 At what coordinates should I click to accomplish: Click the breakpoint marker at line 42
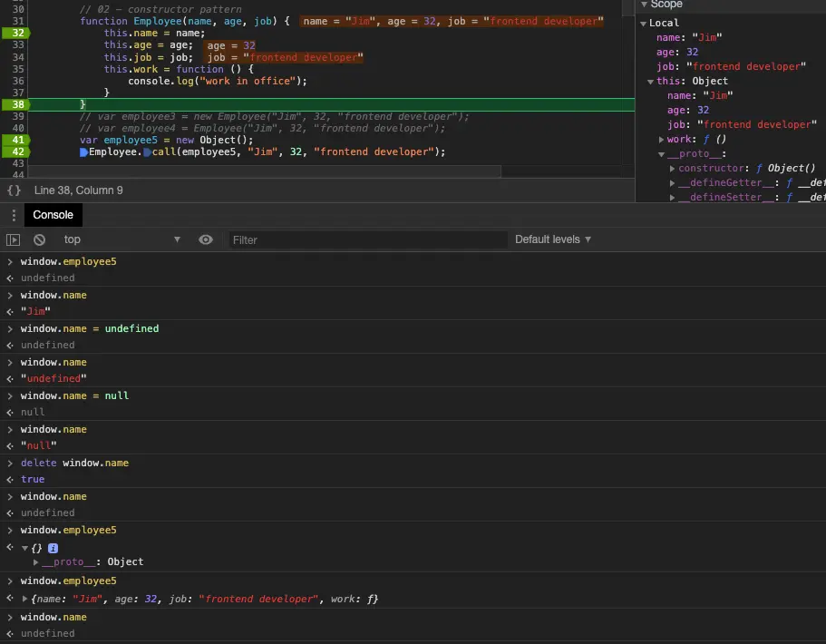click(15, 152)
